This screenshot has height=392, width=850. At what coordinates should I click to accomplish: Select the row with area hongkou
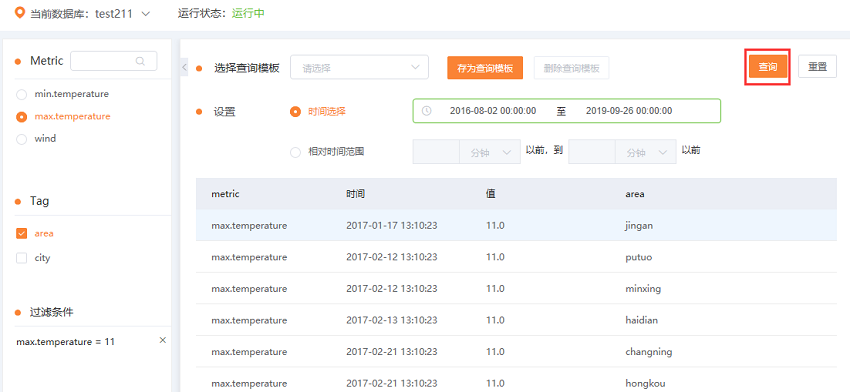(516, 380)
